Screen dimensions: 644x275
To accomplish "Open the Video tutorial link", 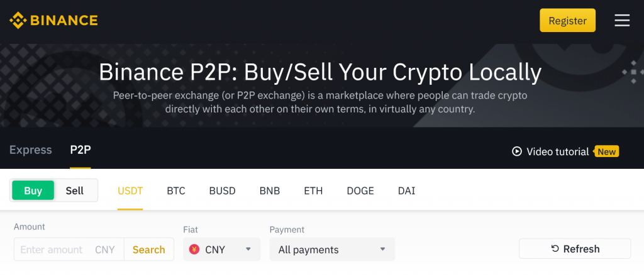I will point(558,152).
